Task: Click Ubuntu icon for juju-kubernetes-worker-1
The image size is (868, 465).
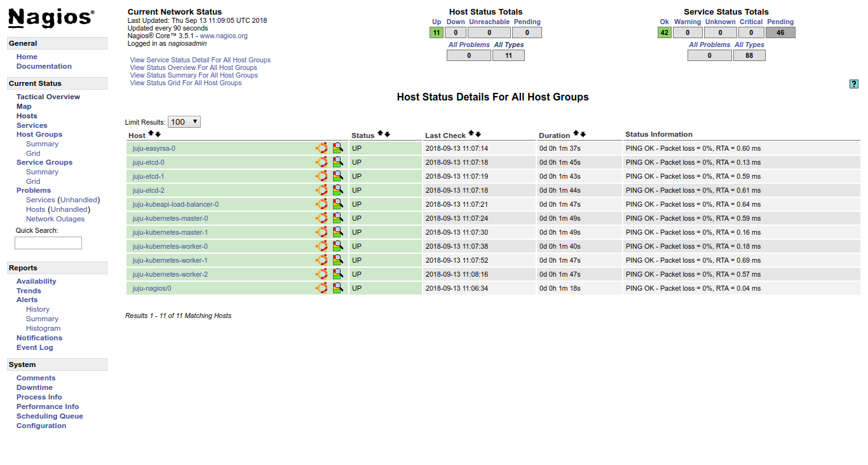Action: 322,260
